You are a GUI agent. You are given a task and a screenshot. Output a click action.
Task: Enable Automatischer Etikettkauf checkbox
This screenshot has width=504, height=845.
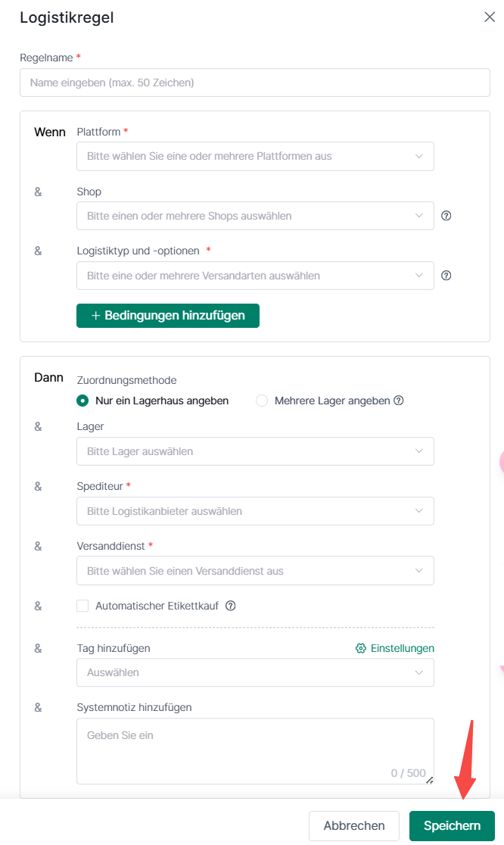tap(82, 606)
